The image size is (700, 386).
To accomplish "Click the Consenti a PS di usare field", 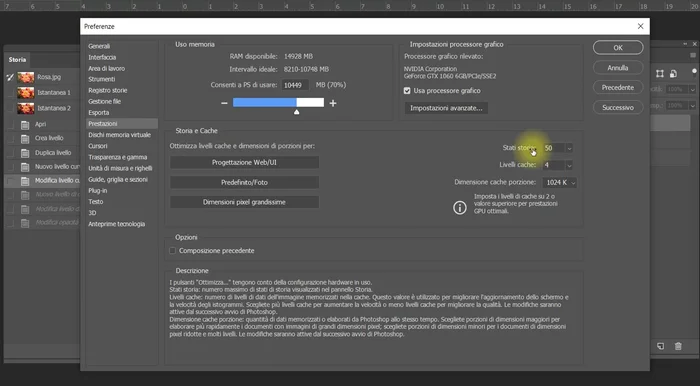I will click(295, 85).
